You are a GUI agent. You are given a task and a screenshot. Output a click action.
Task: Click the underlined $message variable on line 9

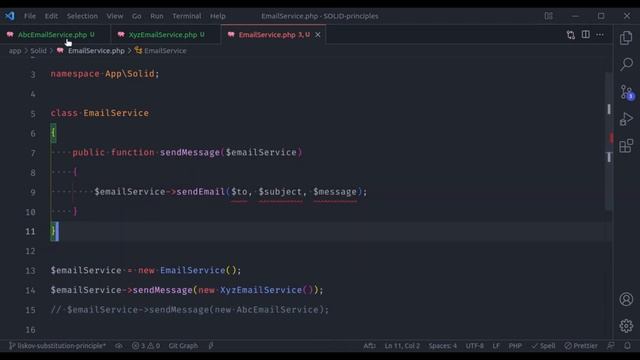point(335,192)
